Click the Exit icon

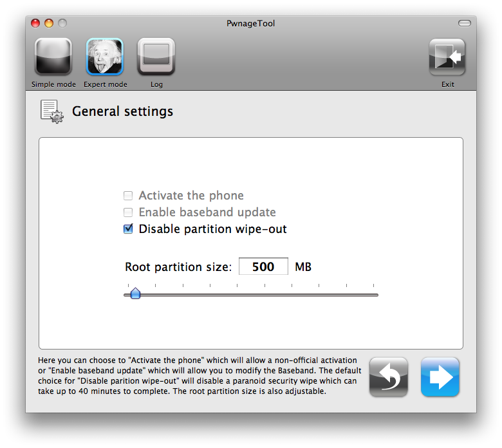[447, 57]
